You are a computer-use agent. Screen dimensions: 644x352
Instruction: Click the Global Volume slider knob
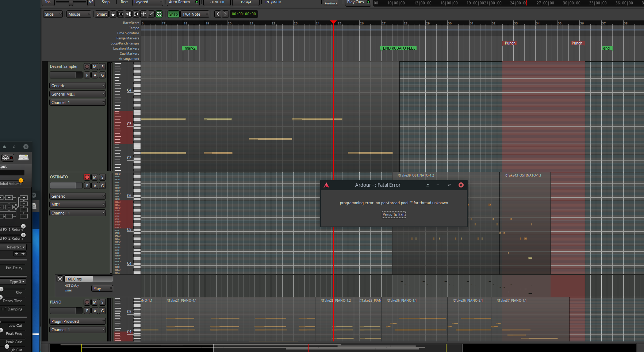tap(21, 180)
